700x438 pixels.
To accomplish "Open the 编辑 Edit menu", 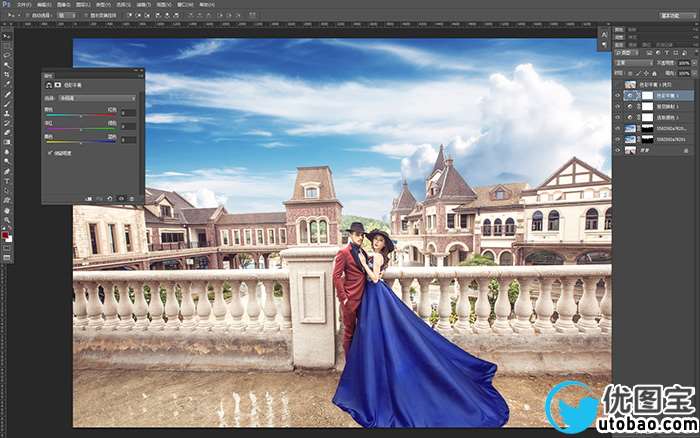I will [x=44, y=4].
